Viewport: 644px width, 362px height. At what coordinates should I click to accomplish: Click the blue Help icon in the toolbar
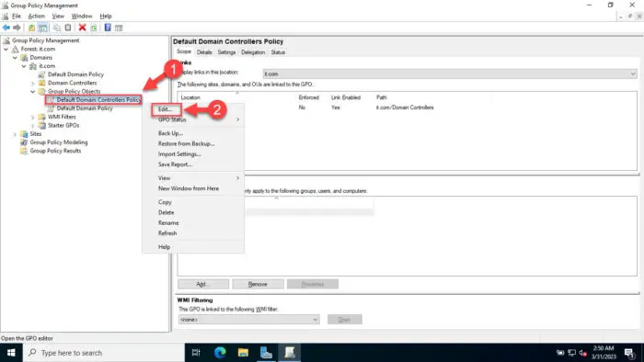click(x=108, y=28)
